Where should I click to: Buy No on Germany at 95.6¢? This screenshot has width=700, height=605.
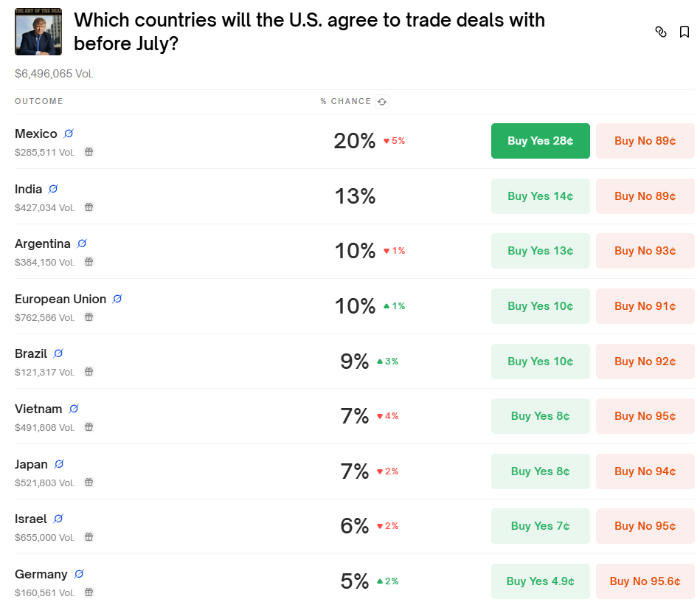coord(645,581)
